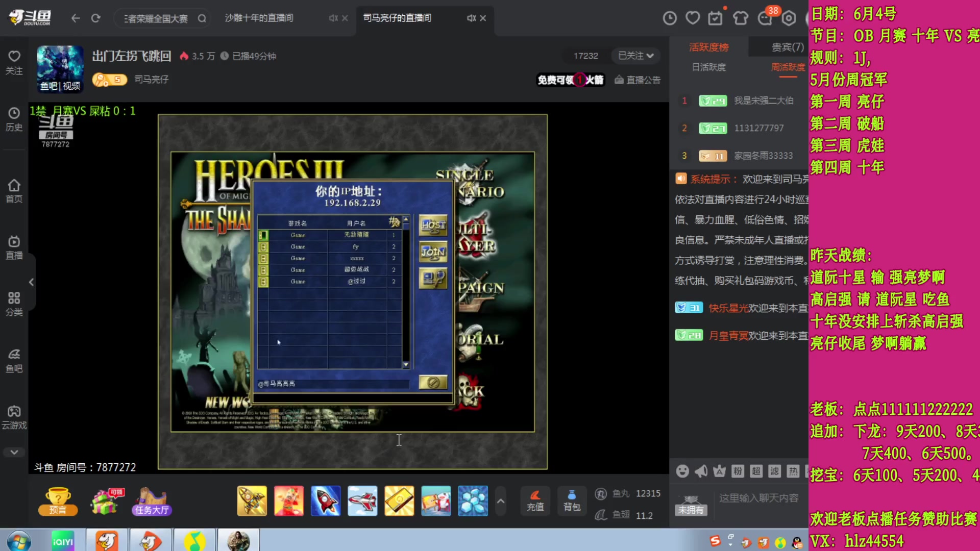Click the chat input 这里输入聊天内容
The image size is (980, 551).
(758, 498)
